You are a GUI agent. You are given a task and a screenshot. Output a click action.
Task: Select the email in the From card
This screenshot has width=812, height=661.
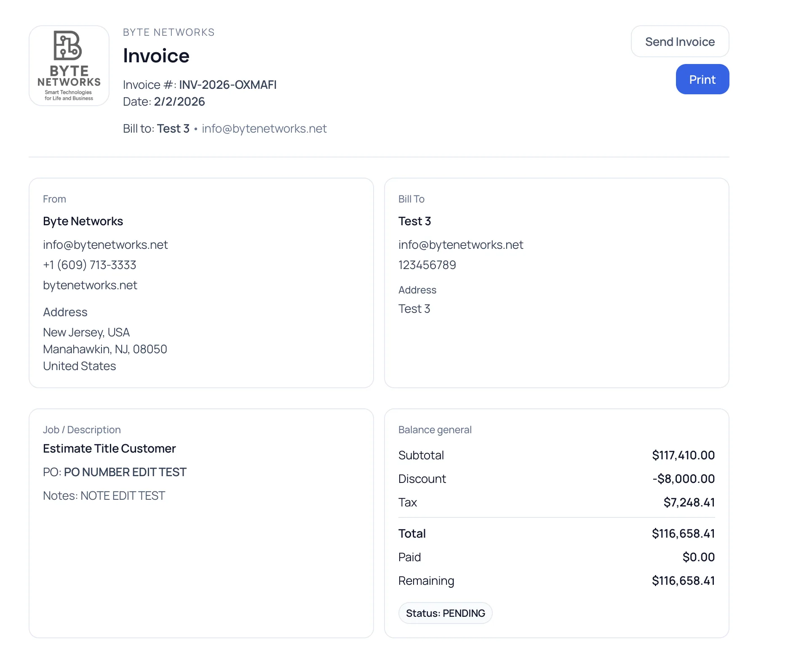tap(105, 245)
